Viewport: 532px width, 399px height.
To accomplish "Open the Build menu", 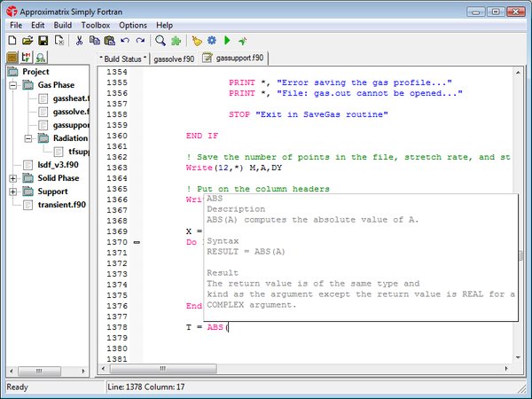I will [62, 26].
